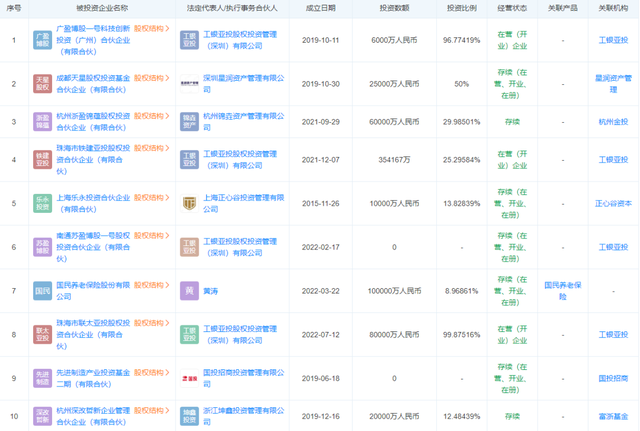Open 深圳星润资产管理有限公司 link
This screenshot has height=431, width=640.
click(244, 84)
